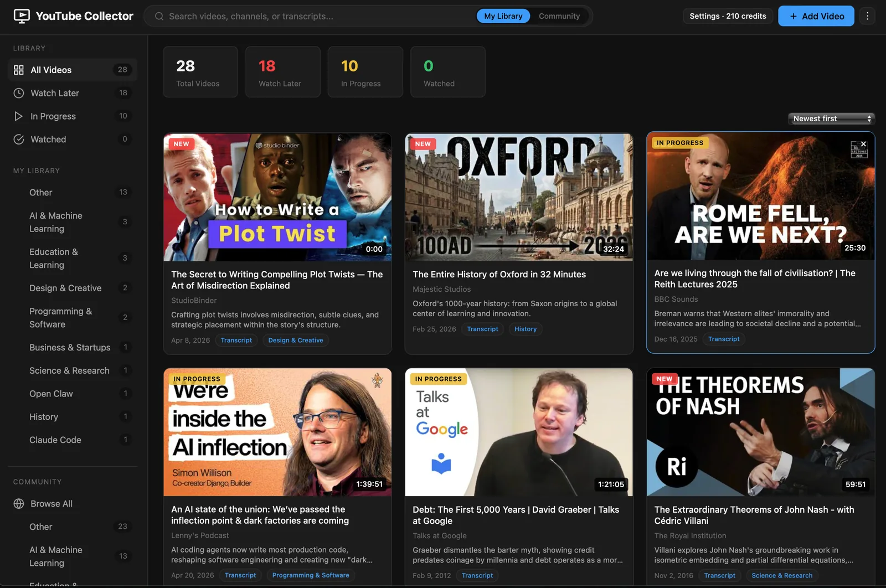
Task: Click History tag on Oxford card
Action: [x=526, y=329]
